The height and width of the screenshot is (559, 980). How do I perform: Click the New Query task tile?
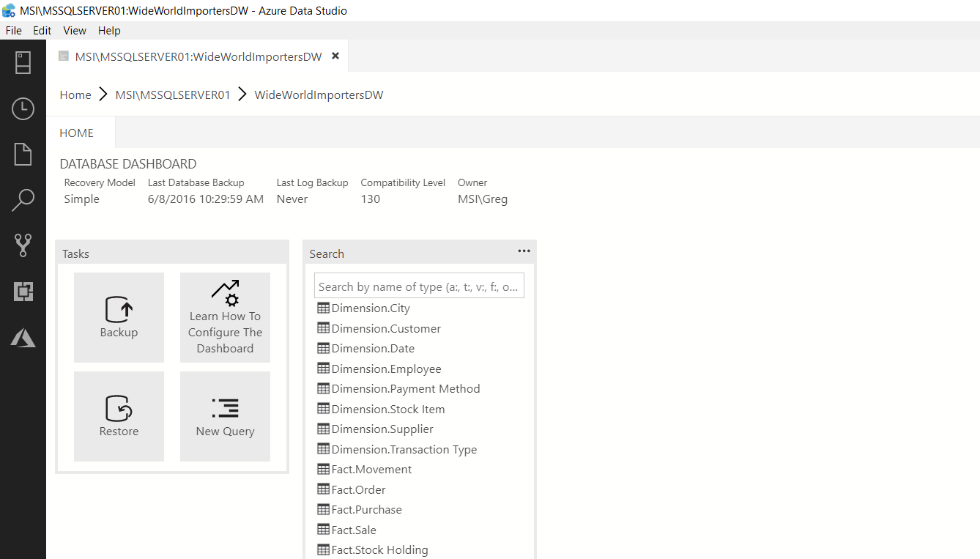[x=225, y=416]
